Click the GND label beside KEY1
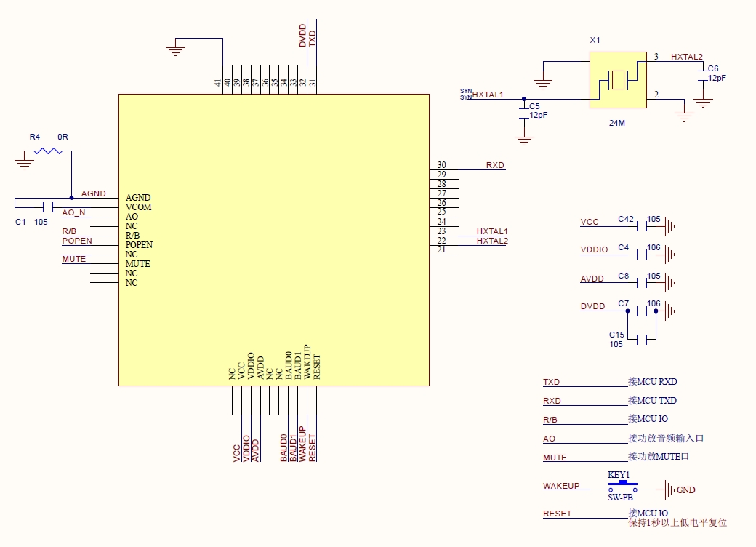756x547 pixels. pos(685,490)
